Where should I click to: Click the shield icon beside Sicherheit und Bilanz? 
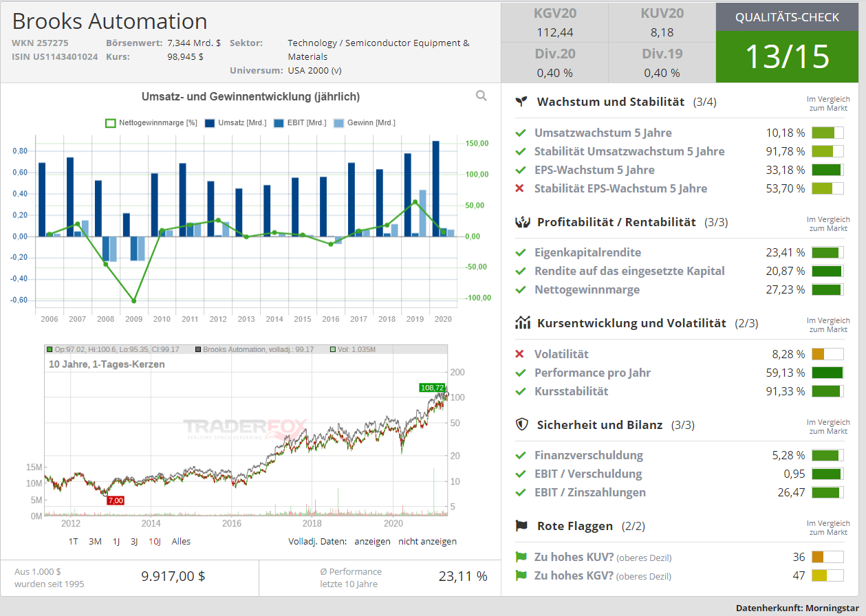tap(522, 425)
